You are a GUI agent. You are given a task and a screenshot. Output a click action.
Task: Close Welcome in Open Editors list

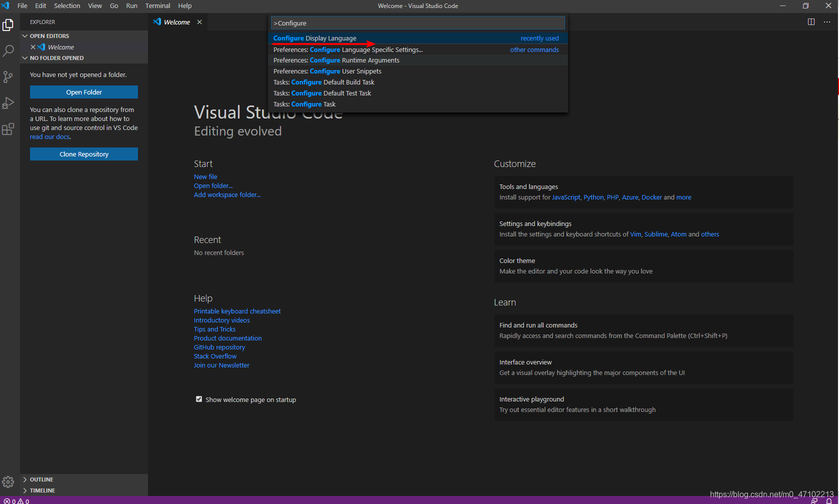coord(33,47)
